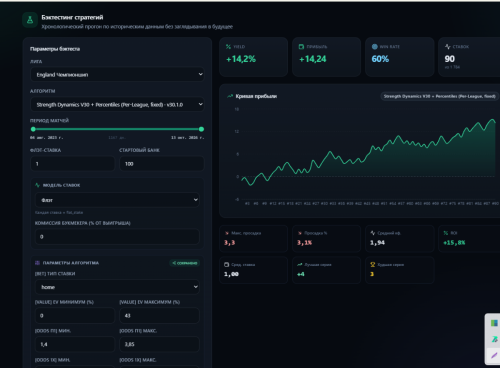500x368 pixels.
Task: Open the Лига dropdown showing England Чемпионшип
Action: [117, 74]
